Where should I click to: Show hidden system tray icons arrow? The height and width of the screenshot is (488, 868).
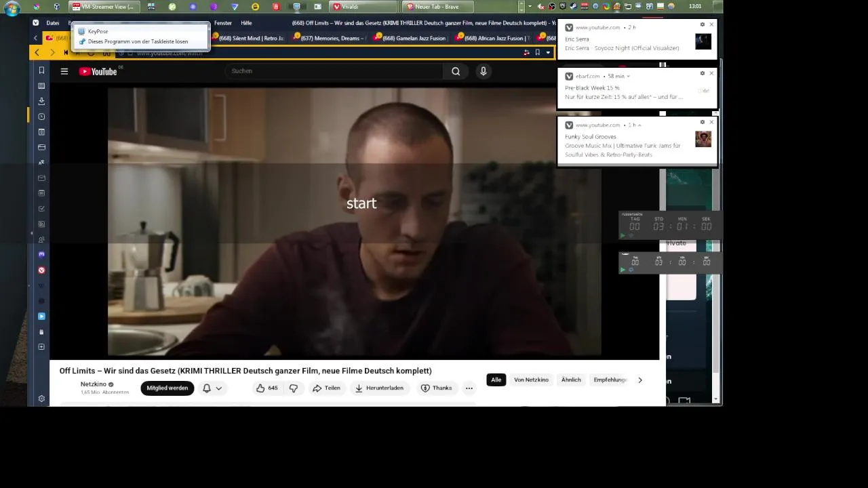(530, 7)
